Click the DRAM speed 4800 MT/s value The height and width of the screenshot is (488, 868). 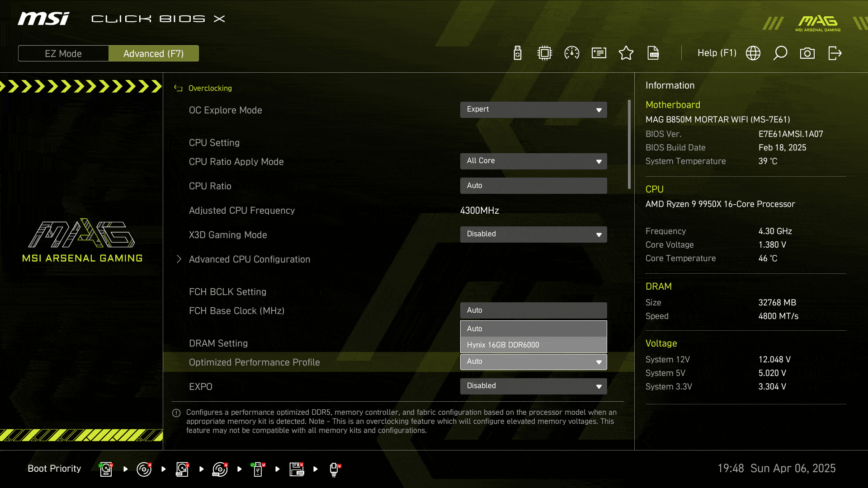tap(778, 316)
